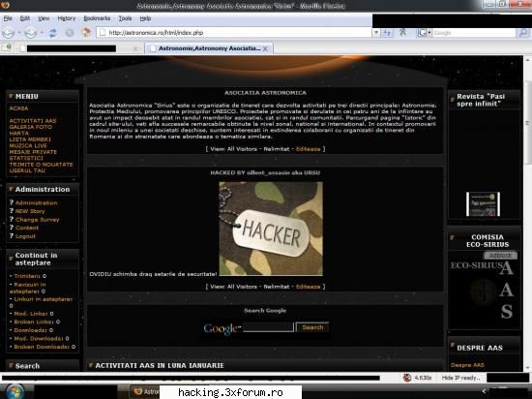Click the Logout link
Screen dimensions: 532x399
coord(25,236)
